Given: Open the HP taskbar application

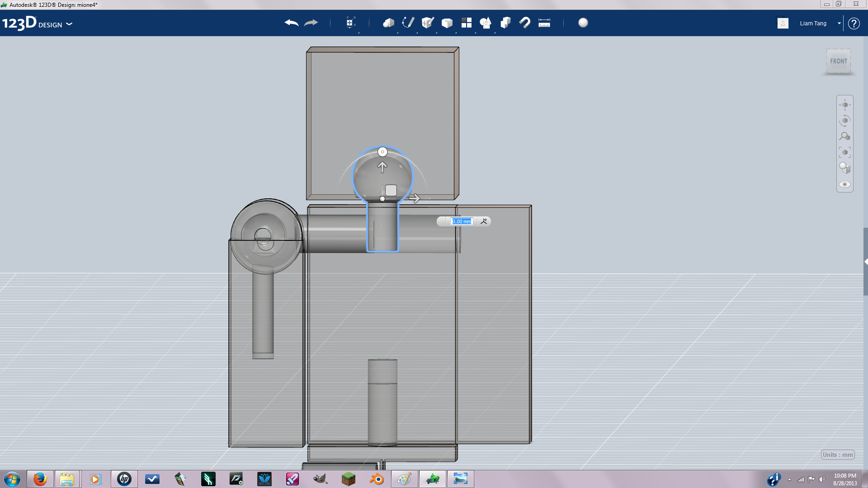Looking at the screenshot, I should [x=124, y=479].
